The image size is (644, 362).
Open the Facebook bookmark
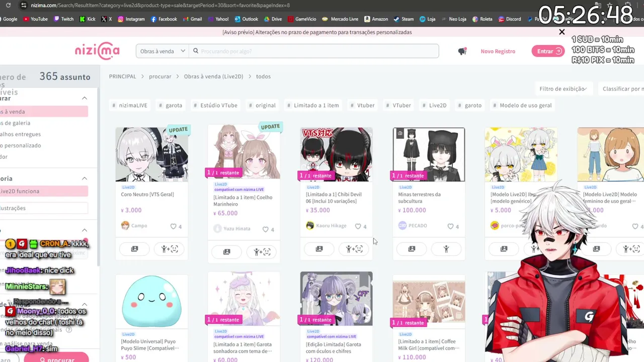pos(164,19)
